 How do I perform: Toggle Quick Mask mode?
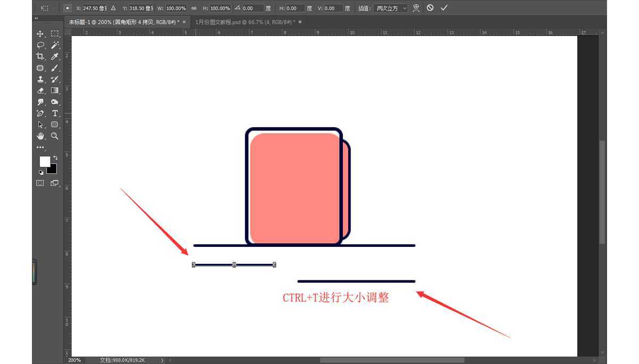[x=40, y=183]
